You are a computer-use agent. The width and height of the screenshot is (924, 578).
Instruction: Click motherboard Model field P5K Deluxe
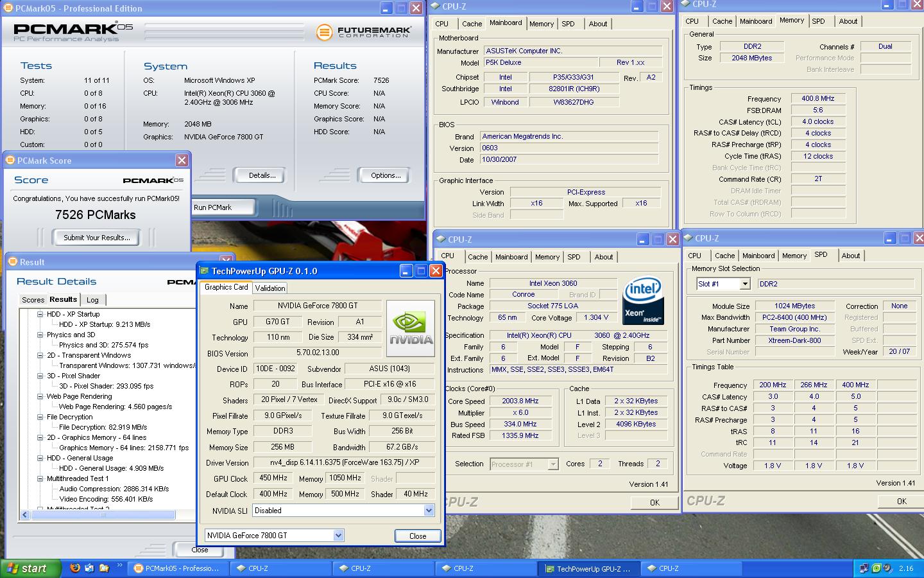tap(540, 62)
